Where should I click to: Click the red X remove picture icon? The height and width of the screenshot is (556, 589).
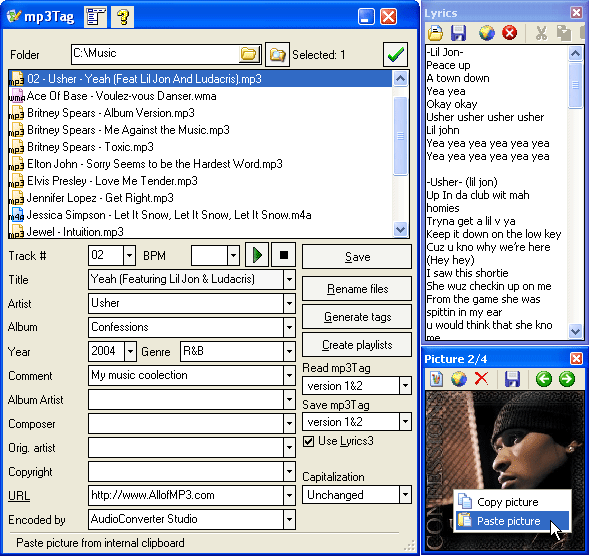tap(481, 379)
